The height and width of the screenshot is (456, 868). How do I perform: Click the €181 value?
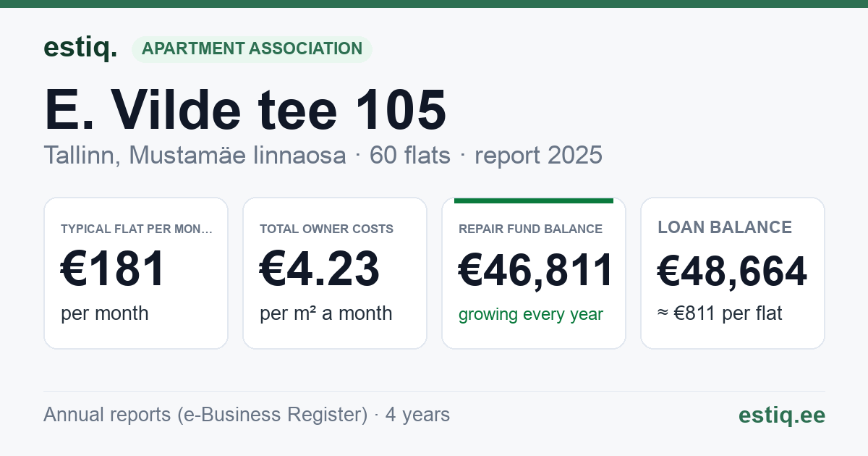[114, 269]
